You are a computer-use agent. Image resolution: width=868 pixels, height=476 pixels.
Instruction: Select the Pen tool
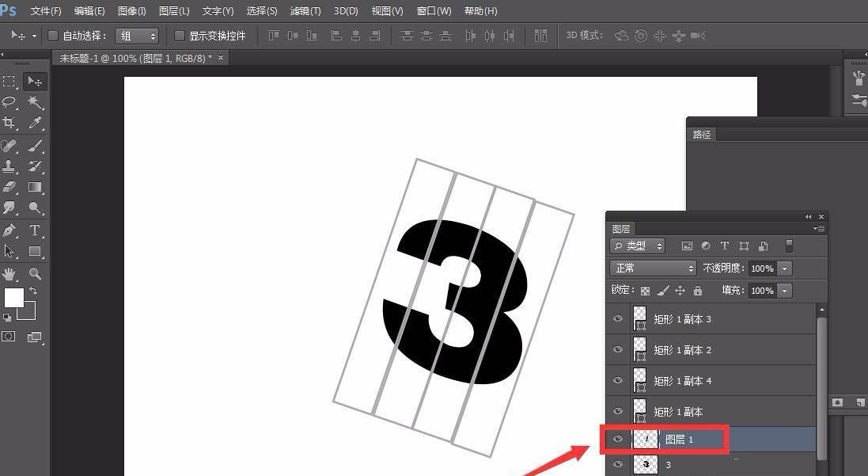(x=9, y=230)
